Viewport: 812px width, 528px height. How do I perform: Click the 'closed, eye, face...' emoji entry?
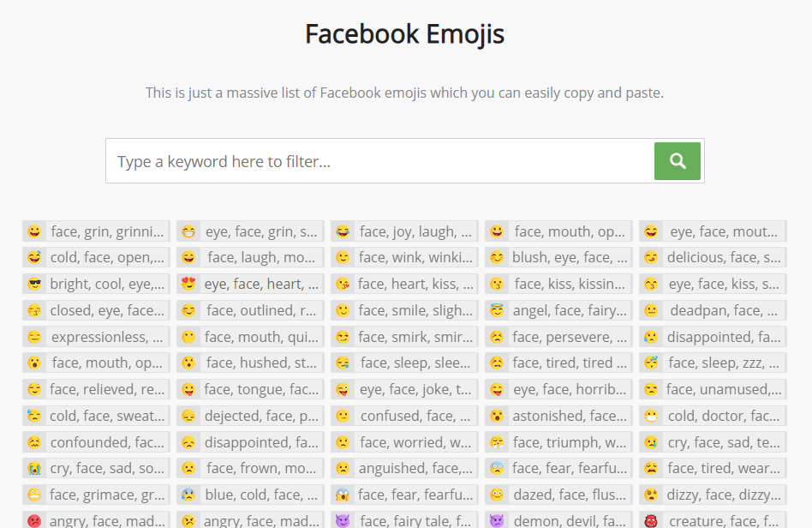tap(96, 310)
